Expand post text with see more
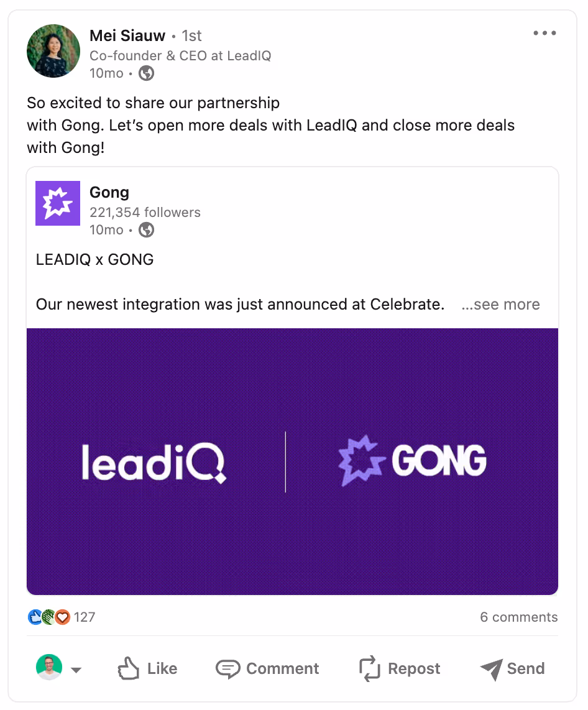Viewport: 588px width, 710px height. pos(501,305)
